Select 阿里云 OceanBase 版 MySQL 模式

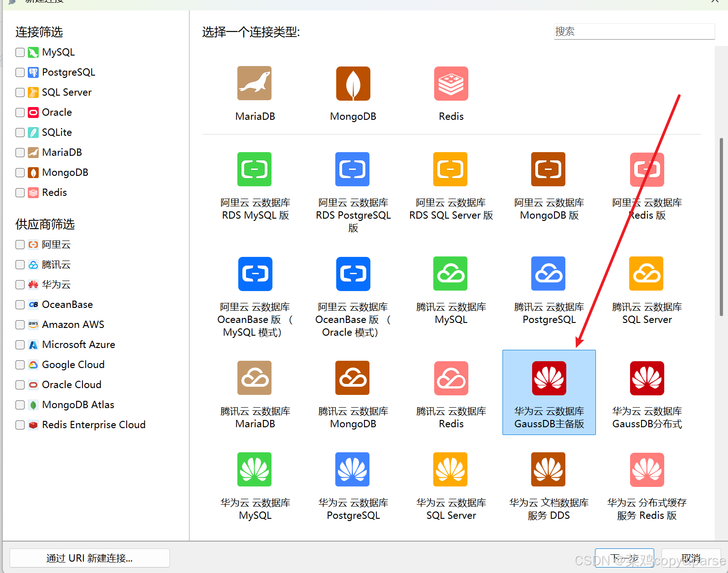(x=255, y=274)
